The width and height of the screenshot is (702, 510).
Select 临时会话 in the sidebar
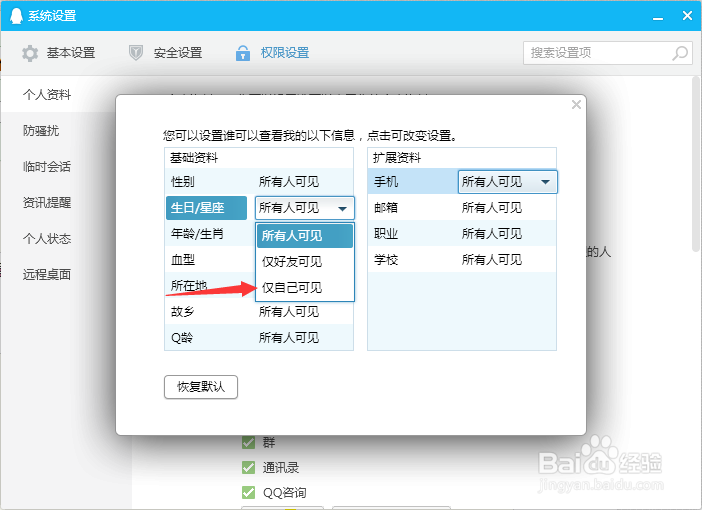47,167
